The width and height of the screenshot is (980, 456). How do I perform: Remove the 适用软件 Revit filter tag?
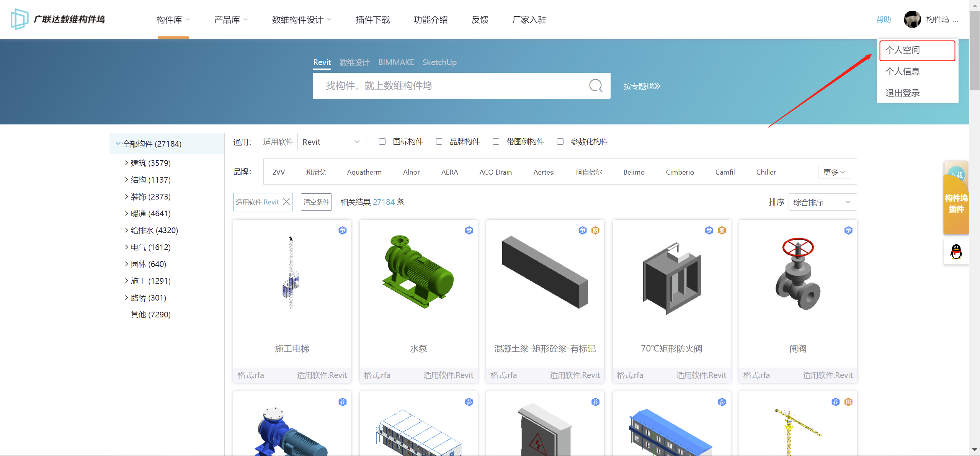[286, 202]
